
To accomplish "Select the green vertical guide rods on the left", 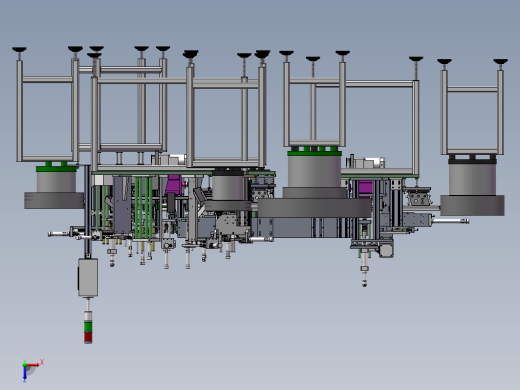I will (x=143, y=208).
